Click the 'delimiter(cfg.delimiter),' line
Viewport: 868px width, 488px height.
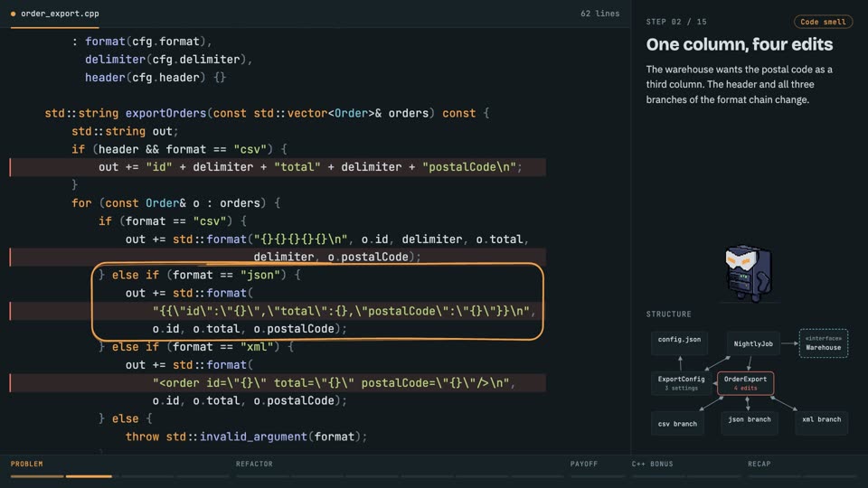tap(168, 60)
